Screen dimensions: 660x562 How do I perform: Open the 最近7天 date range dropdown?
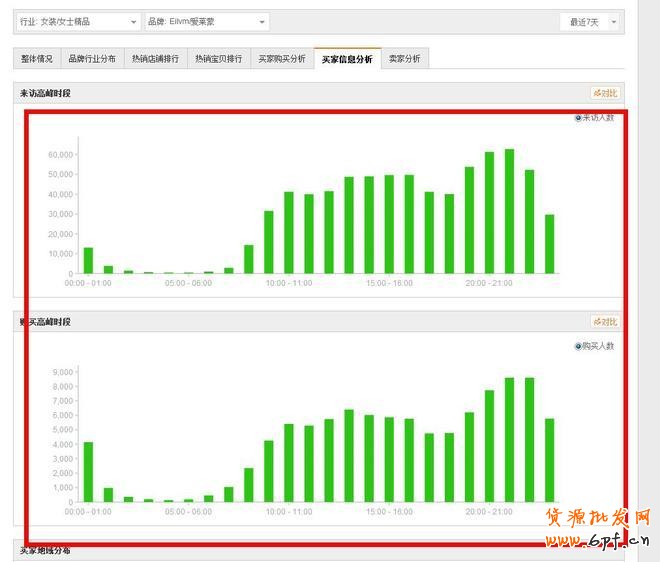(x=590, y=22)
